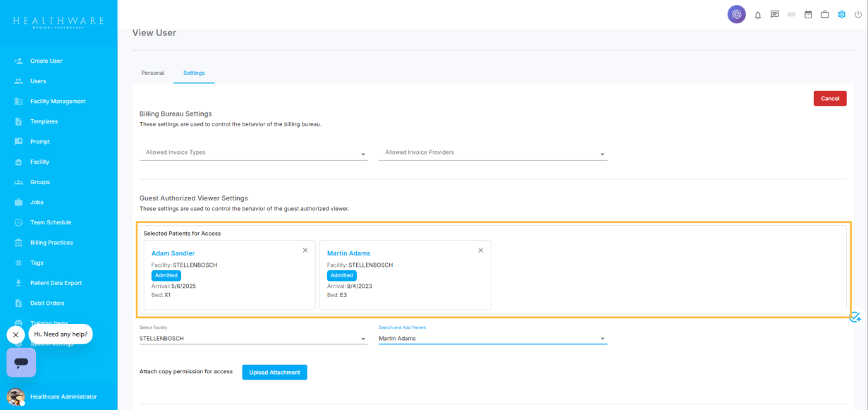
Task: Click the briefcase icon in top bar
Action: pyautogui.click(x=824, y=14)
